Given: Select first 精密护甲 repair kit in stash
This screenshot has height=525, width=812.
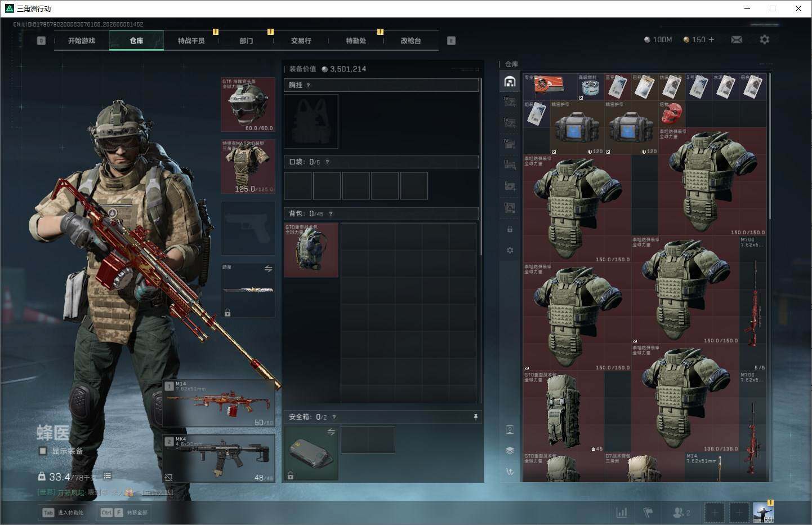Looking at the screenshot, I should [x=577, y=128].
